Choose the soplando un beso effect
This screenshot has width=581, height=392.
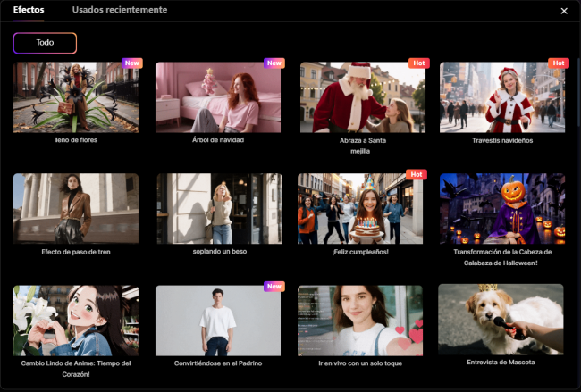(218, 209)
